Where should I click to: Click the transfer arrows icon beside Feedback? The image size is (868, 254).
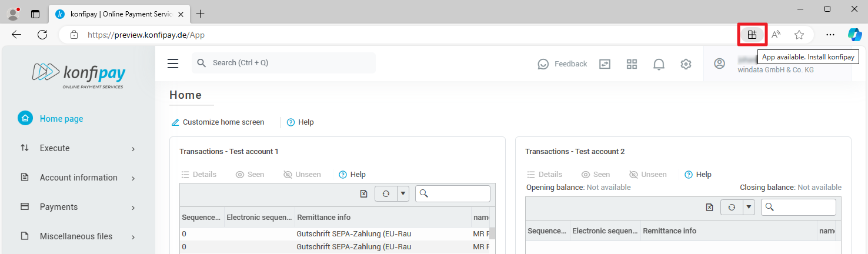pyautogui.click(x=605, y=64)
